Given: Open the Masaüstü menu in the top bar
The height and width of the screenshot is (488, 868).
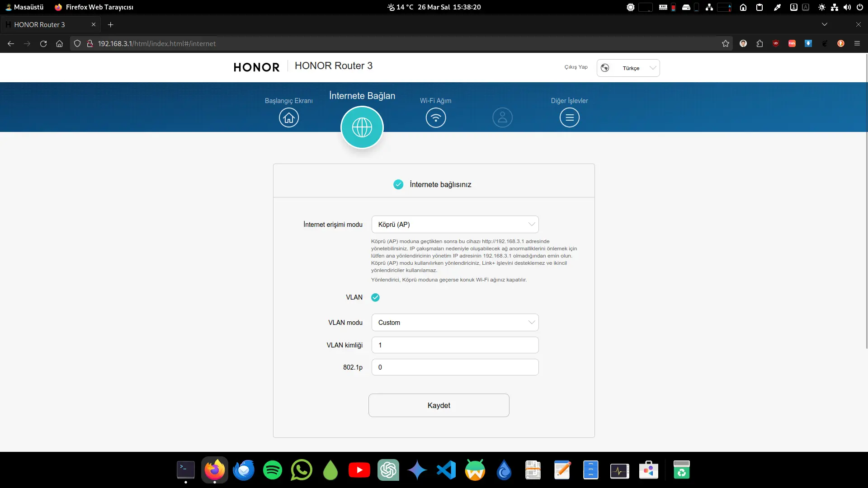Looking at the screenshot, I should click(24, 7).
